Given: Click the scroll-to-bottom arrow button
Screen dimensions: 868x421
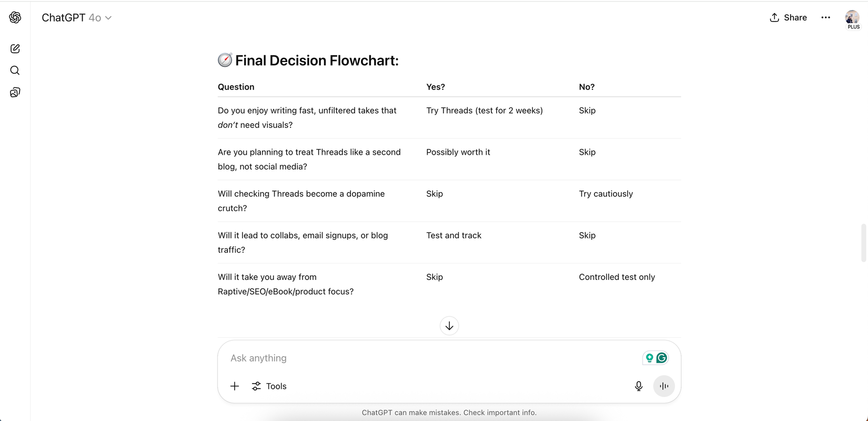Looking at the screenshot, I should 449,326.
